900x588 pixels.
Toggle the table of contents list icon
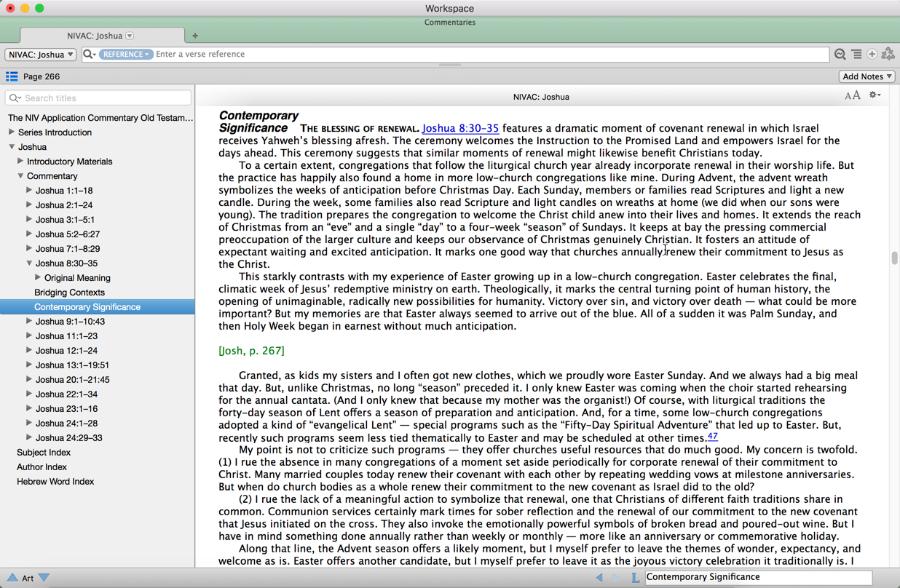click(x=12, y=76)
